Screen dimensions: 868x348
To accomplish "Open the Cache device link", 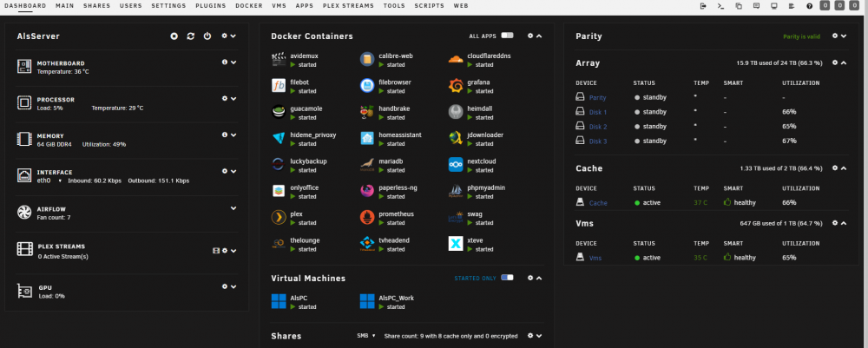I will [x=598, y=203].
